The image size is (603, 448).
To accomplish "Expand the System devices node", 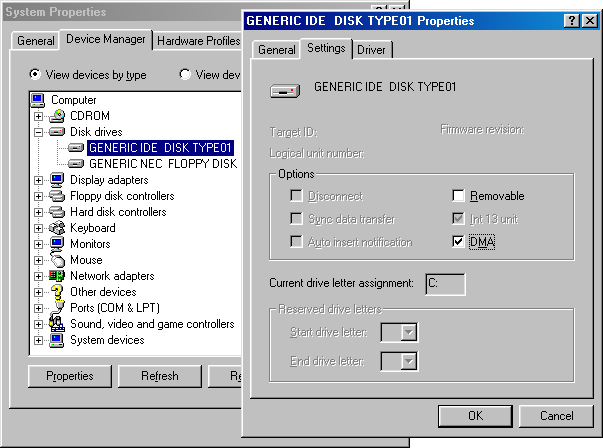I will click(x=38, y=340).
